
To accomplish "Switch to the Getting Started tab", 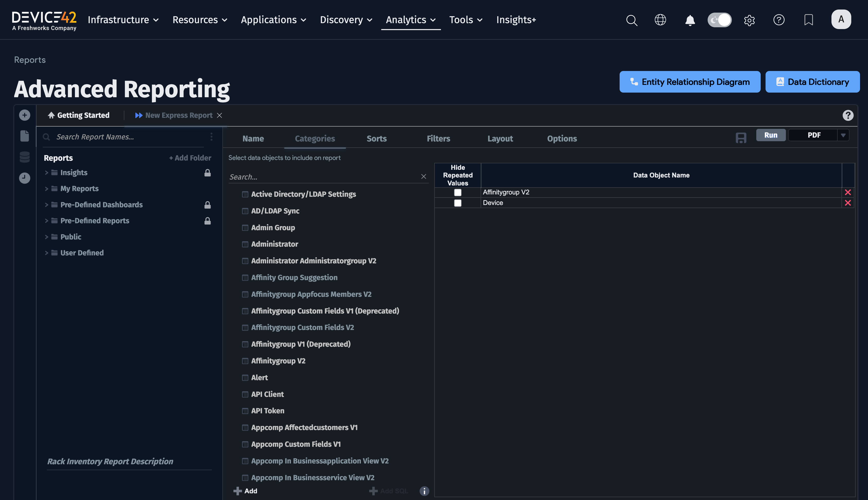I will (x=79, y=115).
